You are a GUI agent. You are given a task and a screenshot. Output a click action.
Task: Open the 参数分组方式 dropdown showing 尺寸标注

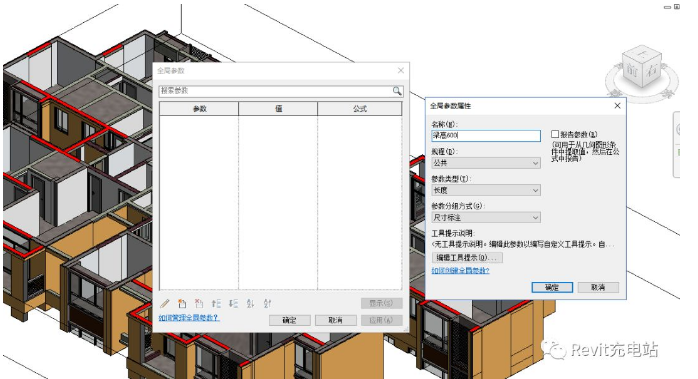click(486, 217)
